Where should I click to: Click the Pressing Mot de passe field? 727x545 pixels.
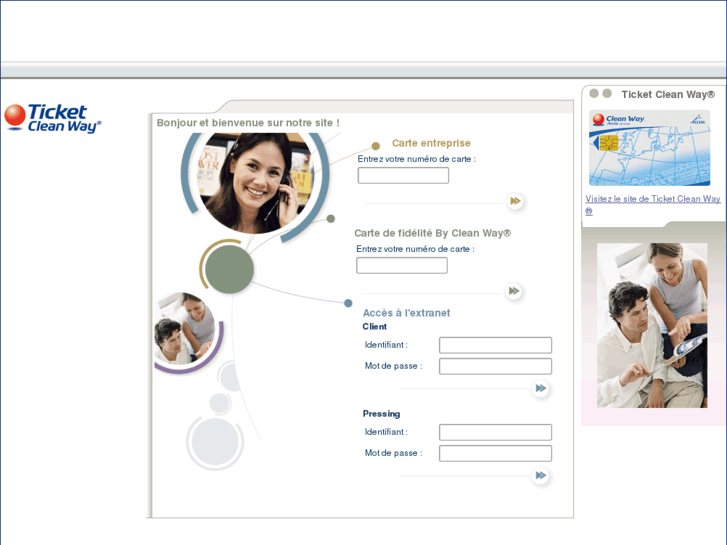coord(495,453)
